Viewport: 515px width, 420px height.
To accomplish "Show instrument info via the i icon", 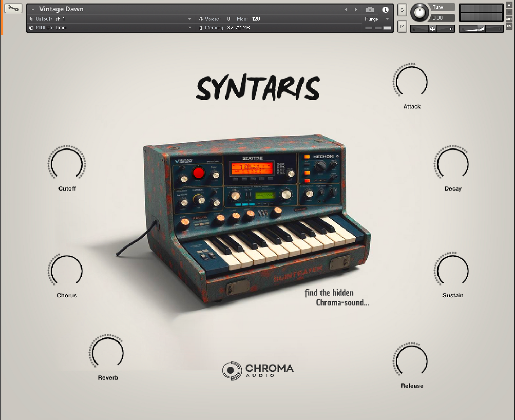I will point(385,10).
